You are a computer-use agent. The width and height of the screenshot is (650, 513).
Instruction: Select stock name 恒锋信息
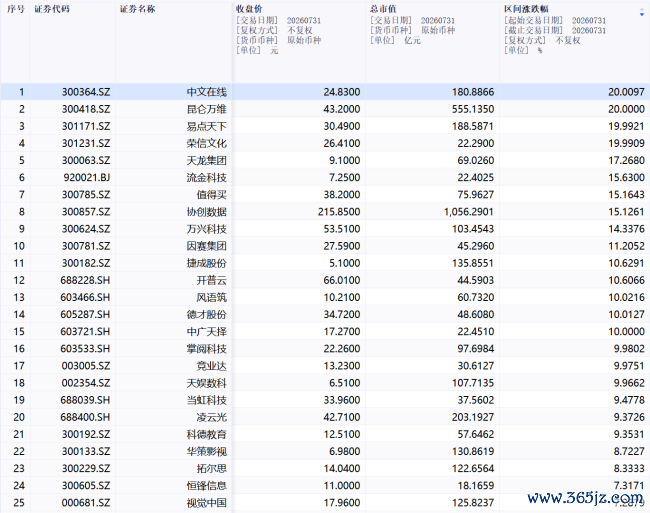coord(206,486)
